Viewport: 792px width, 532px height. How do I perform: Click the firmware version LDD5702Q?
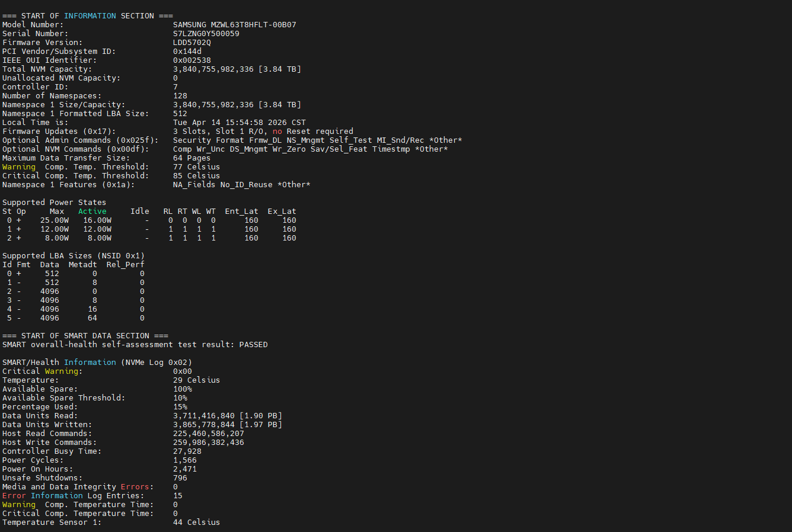click(x=191, y=43)
